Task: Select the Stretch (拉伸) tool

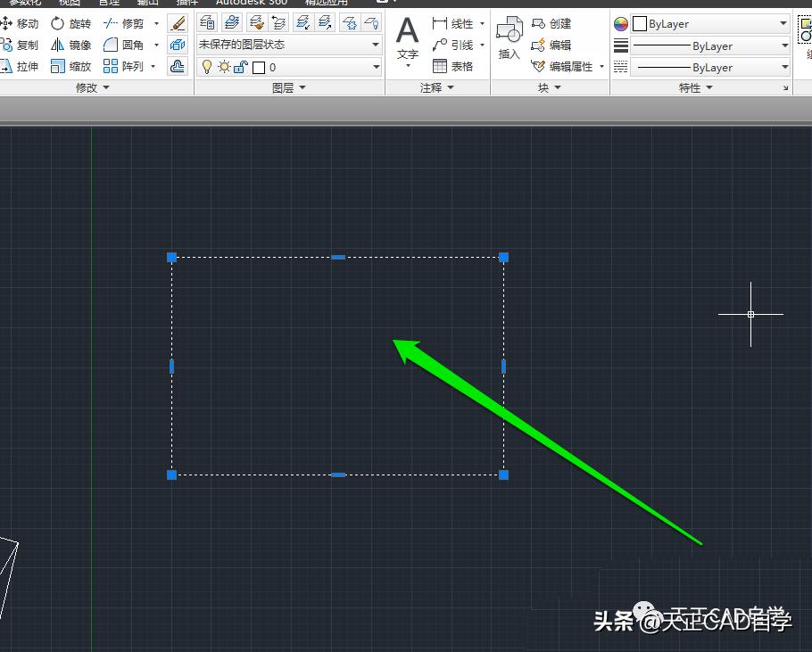Action: (x=19, y=66)
